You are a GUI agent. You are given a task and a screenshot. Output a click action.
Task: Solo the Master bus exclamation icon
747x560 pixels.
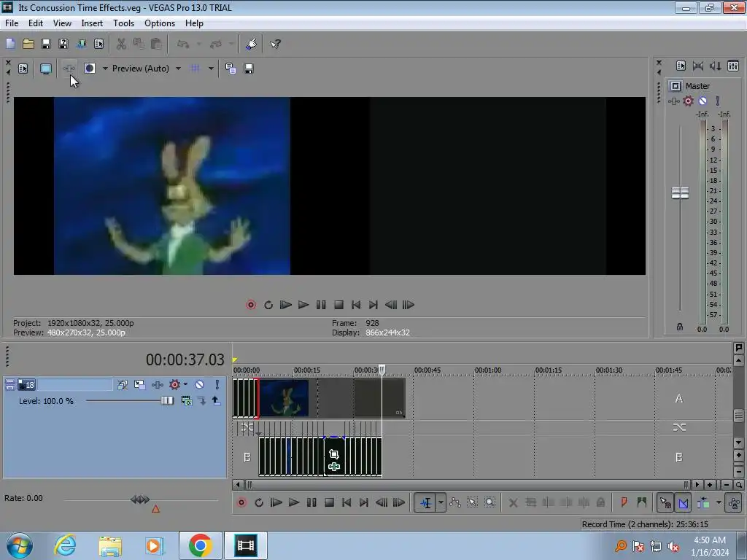[718, 101]
